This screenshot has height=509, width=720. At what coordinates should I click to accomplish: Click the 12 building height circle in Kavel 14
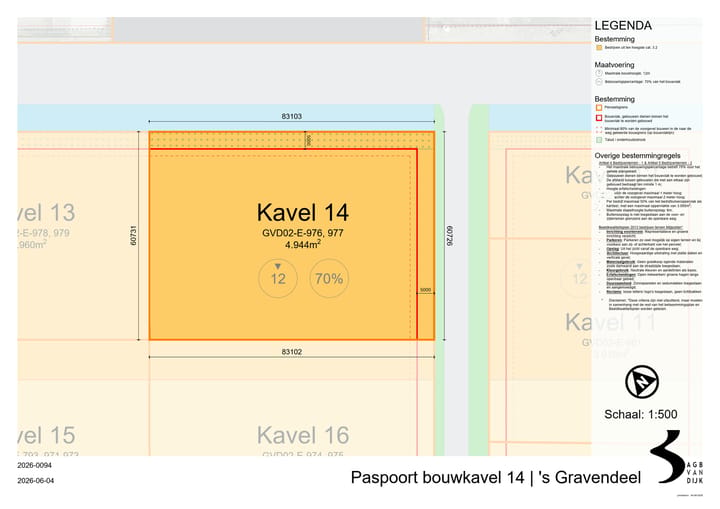(x=278, y=278)
